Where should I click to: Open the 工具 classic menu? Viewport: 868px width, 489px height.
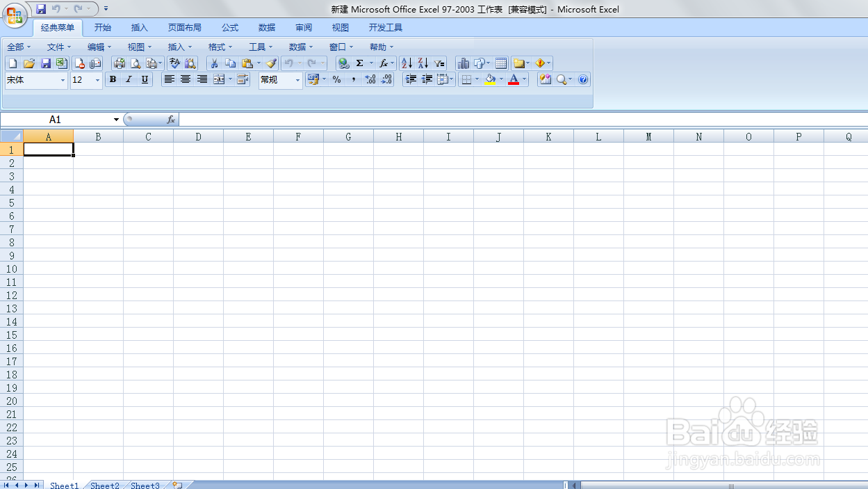261,47
